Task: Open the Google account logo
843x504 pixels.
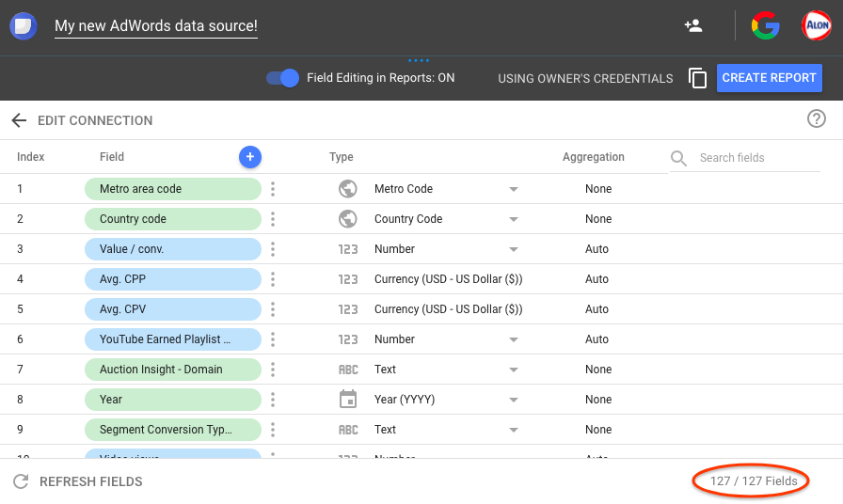Action: coord(766,25)
